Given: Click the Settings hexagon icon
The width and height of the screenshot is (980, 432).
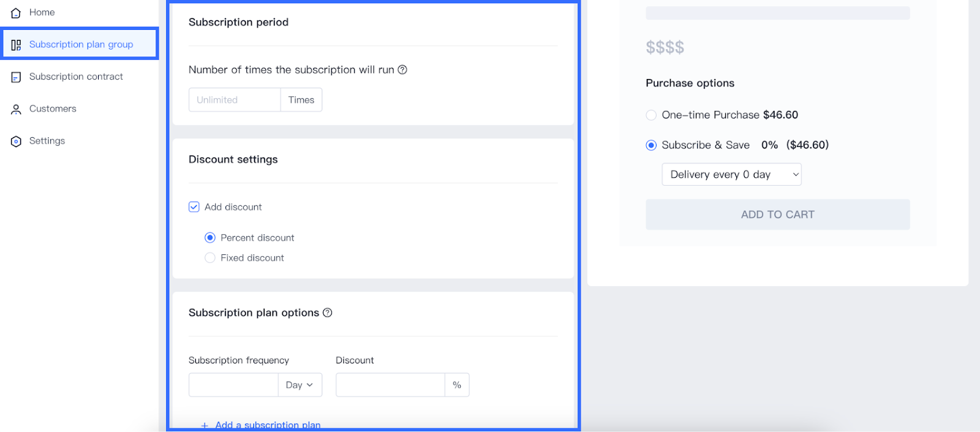Looking at the screenshot, I should 16,142.
